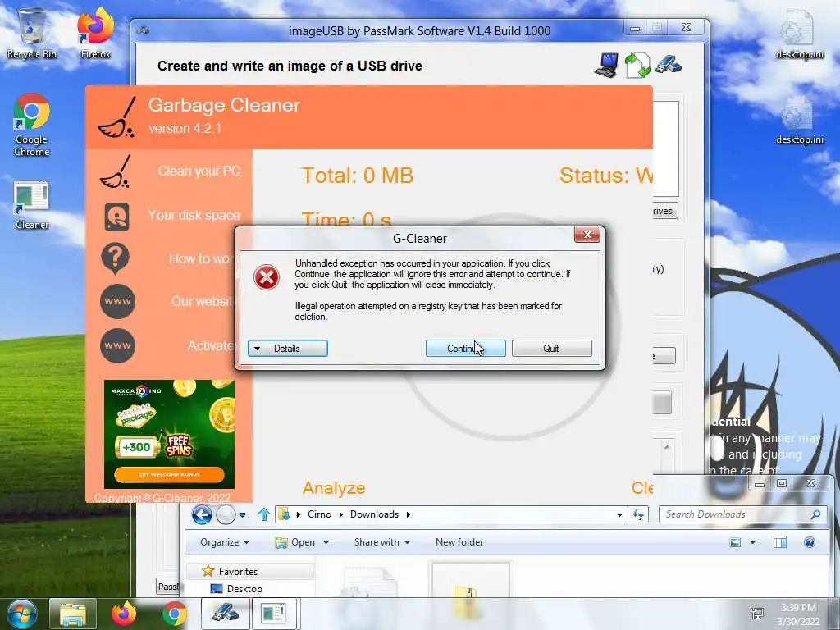Expand arrow after Downloads in address bar
Screen dimensions: 840x630
coord(409,514)
